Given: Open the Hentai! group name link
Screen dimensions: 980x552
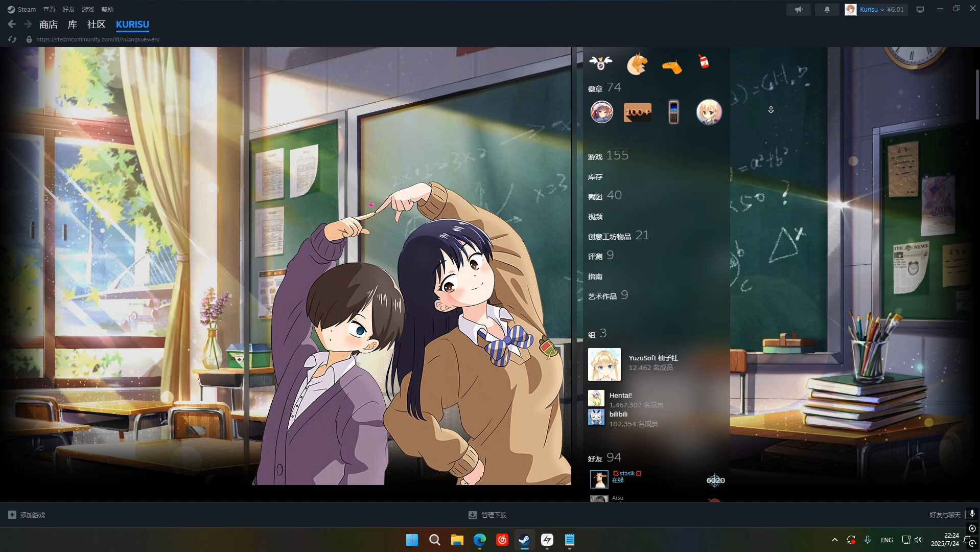Looking at the screenshot, I should click(x=620, y=395).
